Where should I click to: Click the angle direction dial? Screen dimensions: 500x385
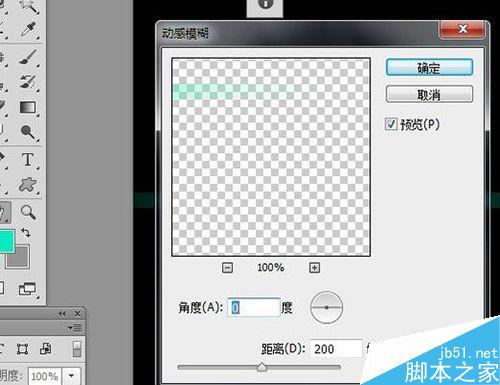pyautogui.click(x=327, y=307)
